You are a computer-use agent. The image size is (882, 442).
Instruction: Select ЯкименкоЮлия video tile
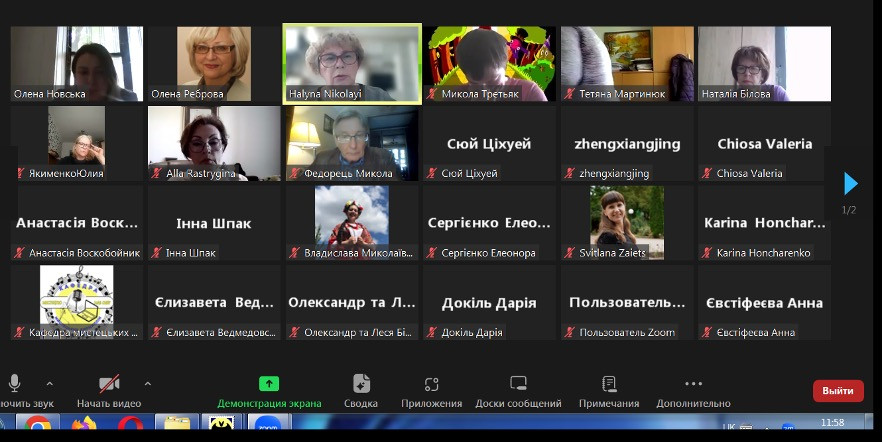(x=77, y=143)
